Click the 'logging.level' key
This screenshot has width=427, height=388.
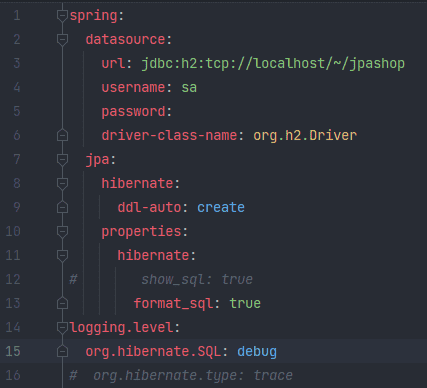click(121, 328)
